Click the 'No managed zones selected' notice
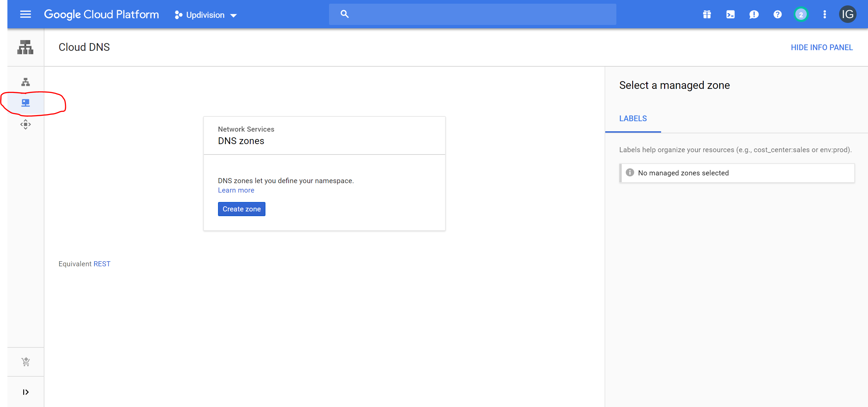Screen dimensions: 868x407 pyautogui.click(x=737, y=173)
